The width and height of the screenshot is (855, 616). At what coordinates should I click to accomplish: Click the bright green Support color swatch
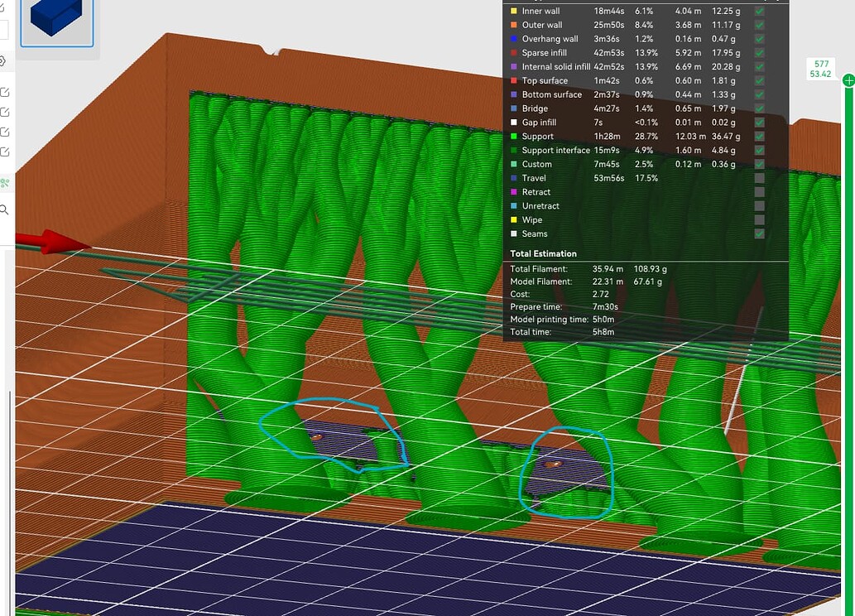[514, 137]
